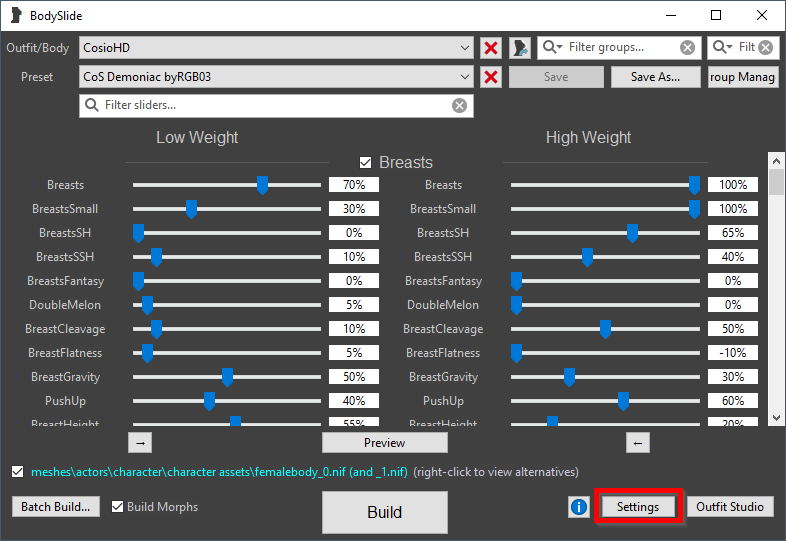Click the scrollbar down arrow
This screenshot has width=786, height=541.
776,418
